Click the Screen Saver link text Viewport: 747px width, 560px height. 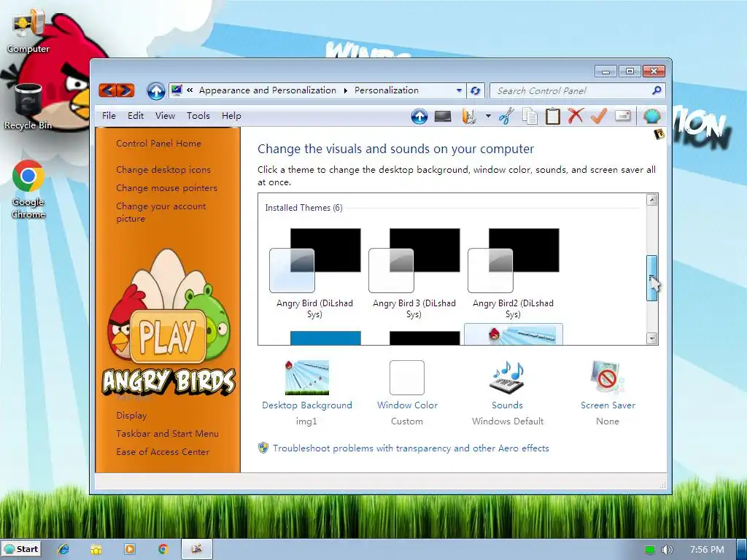click(608, 405)
